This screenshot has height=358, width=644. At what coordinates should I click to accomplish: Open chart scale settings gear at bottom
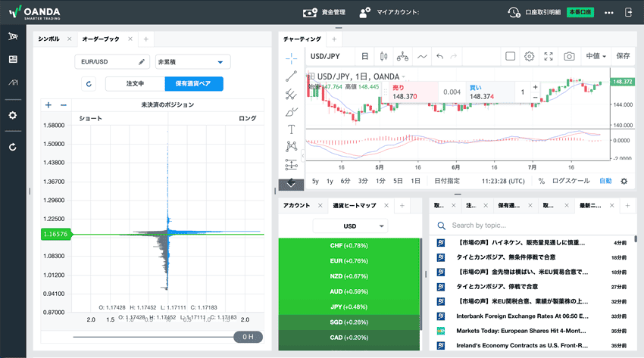click(x=624, y=181)
